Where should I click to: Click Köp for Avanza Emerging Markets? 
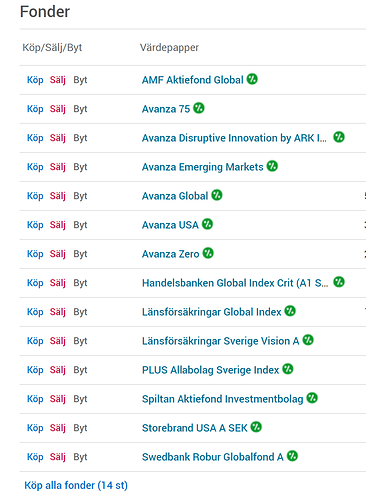pos(35,167)
